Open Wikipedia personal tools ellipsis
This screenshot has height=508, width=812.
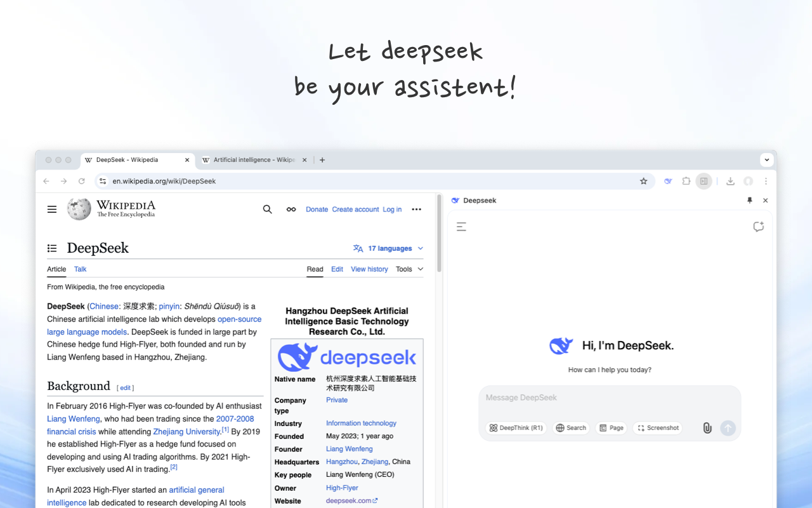(x=416, y=209)
